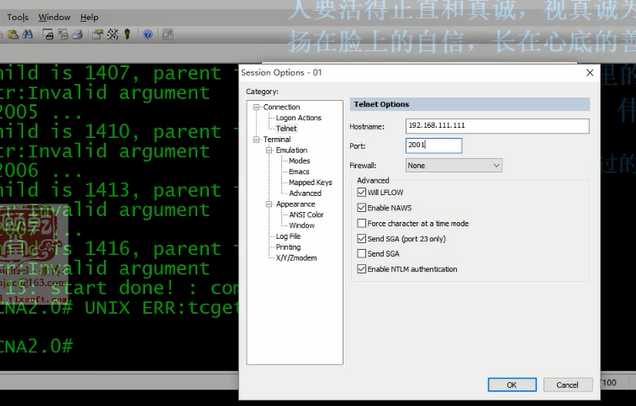Select Telnet in the category tree
Screen dimensions: 636x406
point(286,129)
